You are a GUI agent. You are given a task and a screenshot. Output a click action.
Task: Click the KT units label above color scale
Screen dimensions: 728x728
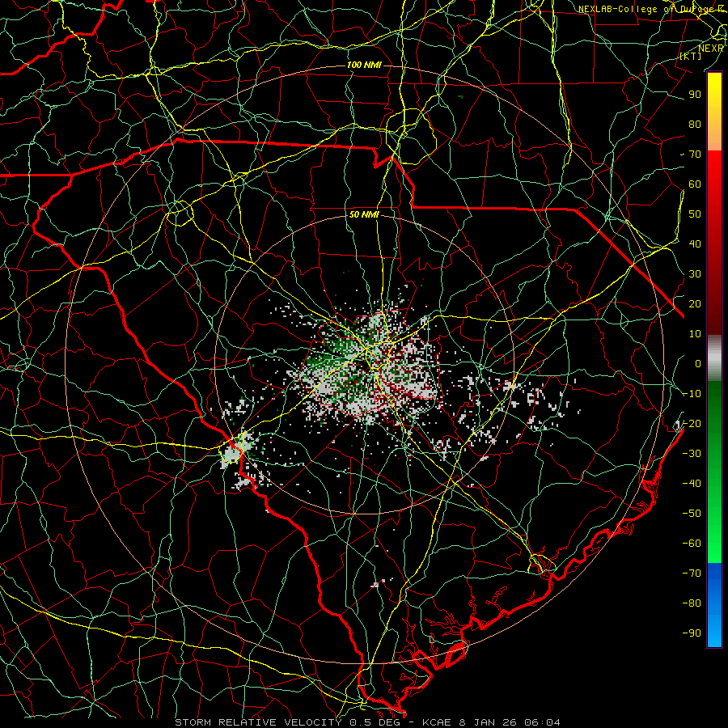tap(691, 56)
